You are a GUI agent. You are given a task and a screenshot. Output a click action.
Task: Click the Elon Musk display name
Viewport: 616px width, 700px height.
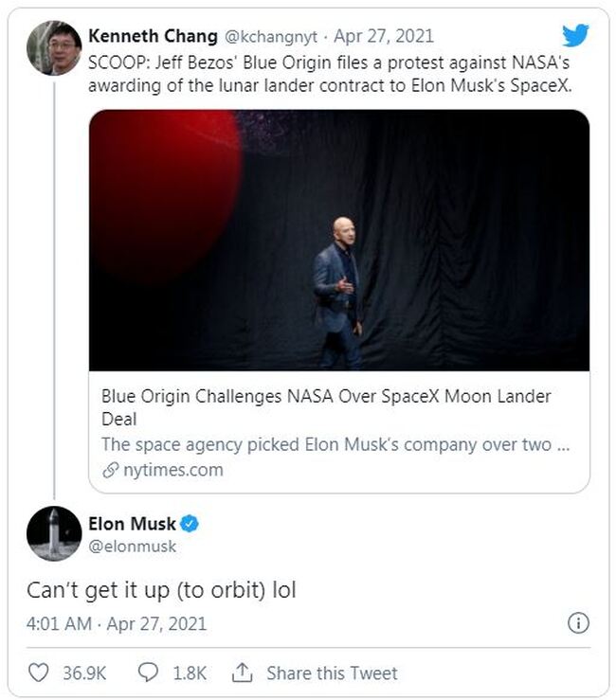[x=132, y=524]
